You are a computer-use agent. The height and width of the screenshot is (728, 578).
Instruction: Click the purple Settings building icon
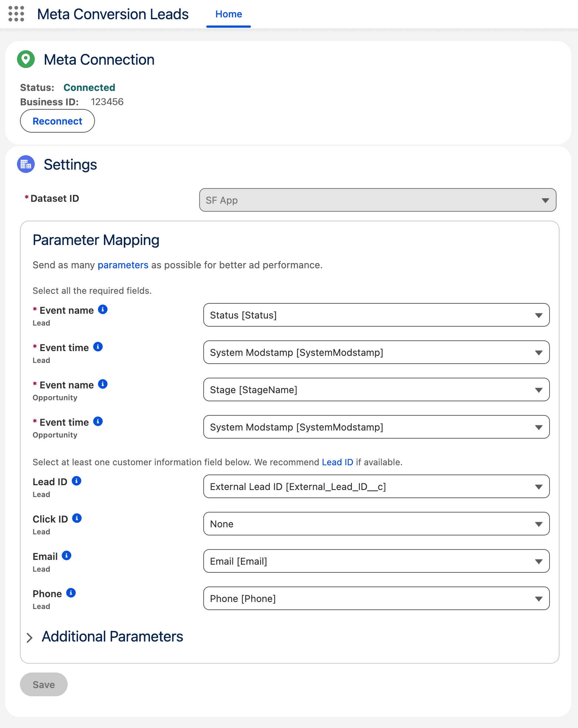point(26,164)
